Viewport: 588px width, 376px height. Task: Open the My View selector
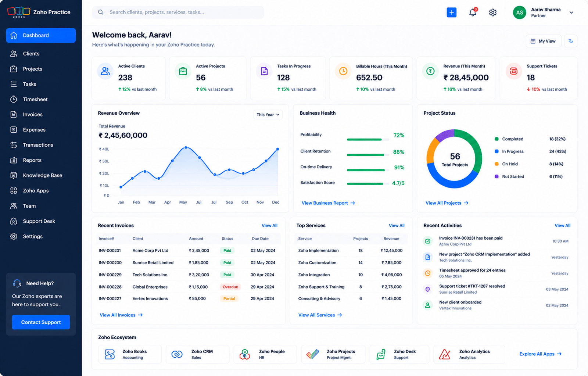tap(544, 41)
